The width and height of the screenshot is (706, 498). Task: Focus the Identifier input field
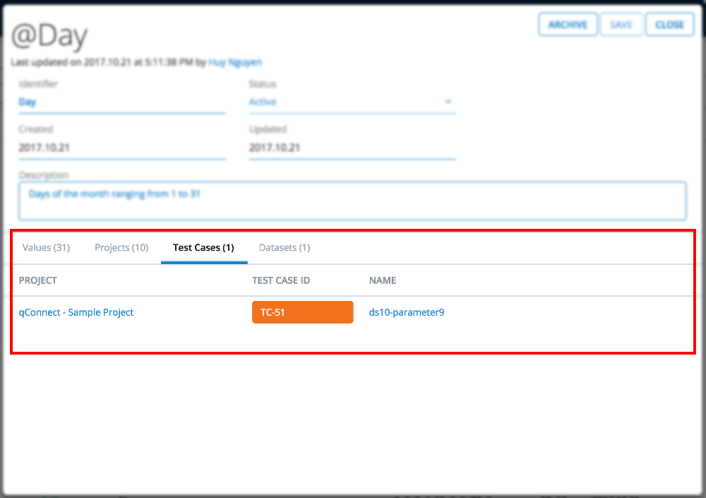point(121,102)
